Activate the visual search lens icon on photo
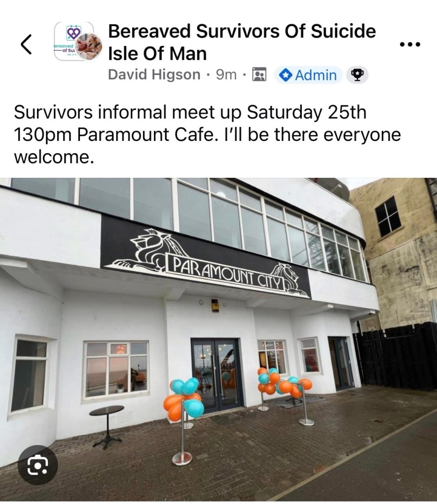The image size is (437, 504). click(37, 465)
